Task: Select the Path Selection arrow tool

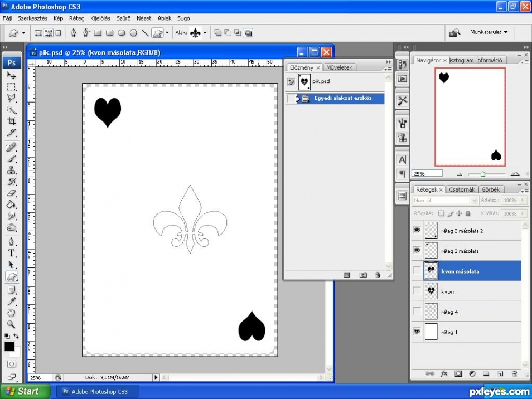Action: 11,264
